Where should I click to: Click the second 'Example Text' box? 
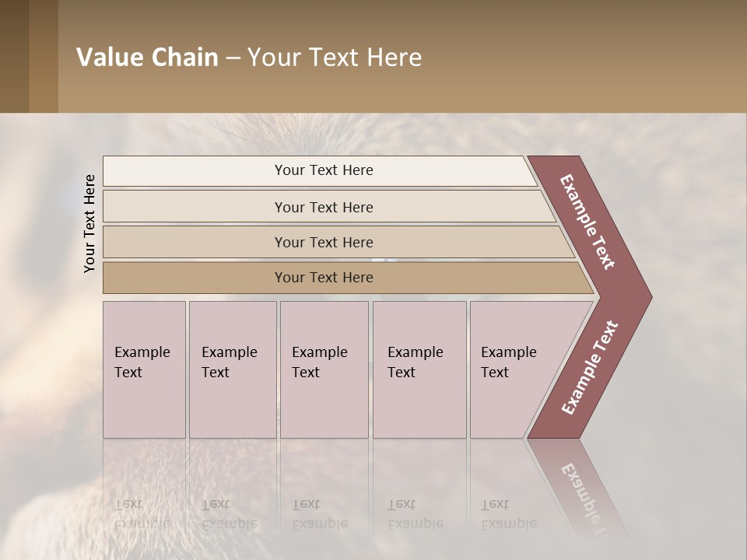point(233,369)
